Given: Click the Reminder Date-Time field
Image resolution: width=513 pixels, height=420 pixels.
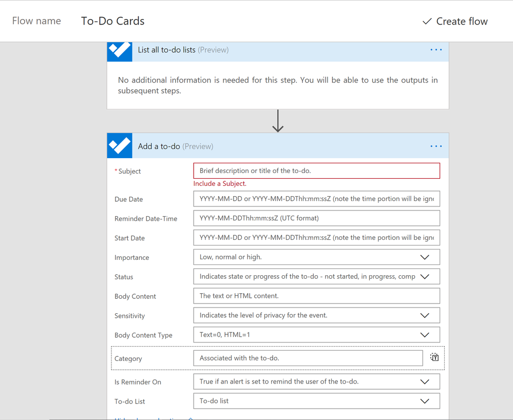Looking at the screenshot, I should (316, 218).
